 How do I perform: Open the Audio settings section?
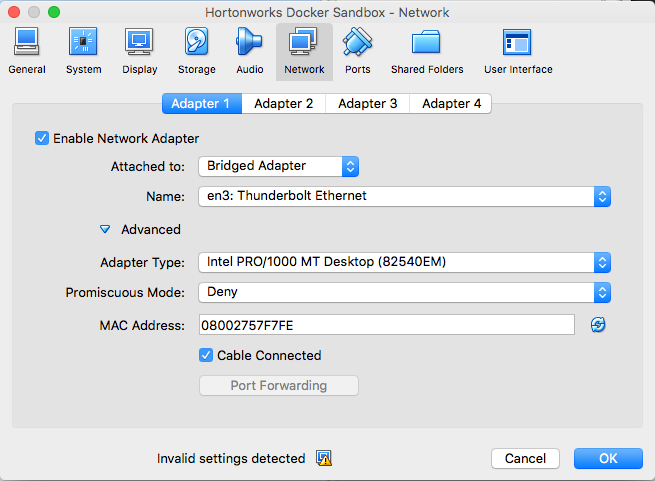(x=249, y=51)
